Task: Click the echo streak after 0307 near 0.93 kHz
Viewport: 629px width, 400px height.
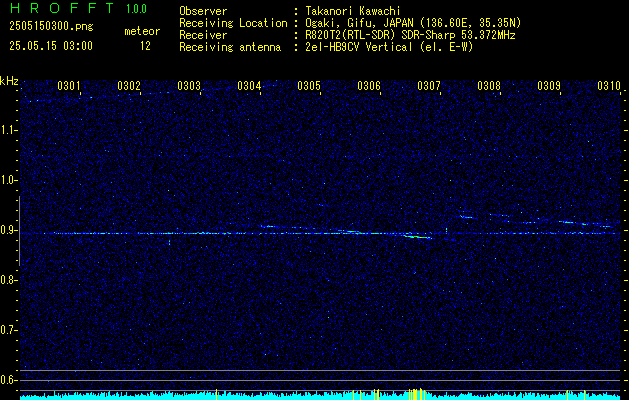Action: coord(468,217)
